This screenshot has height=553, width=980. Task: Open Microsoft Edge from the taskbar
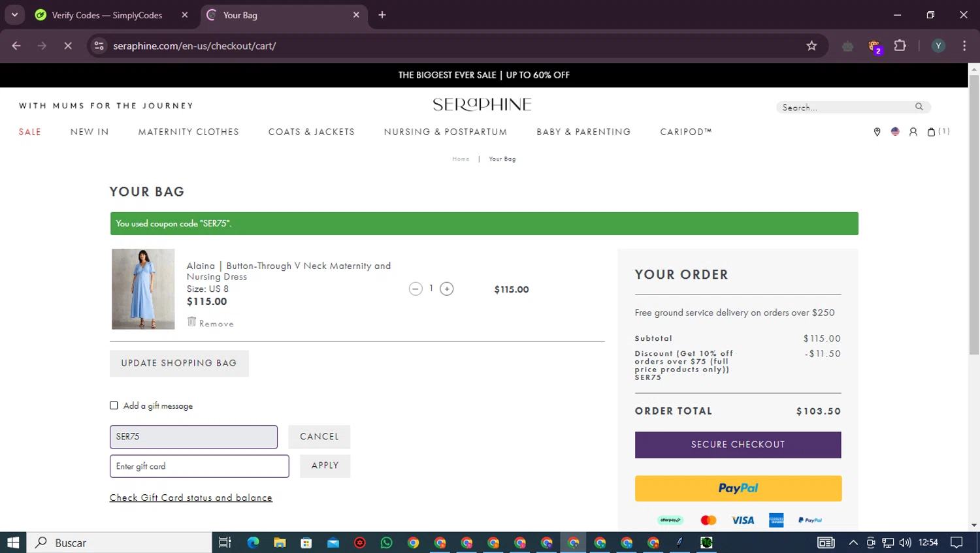[253, 543]
